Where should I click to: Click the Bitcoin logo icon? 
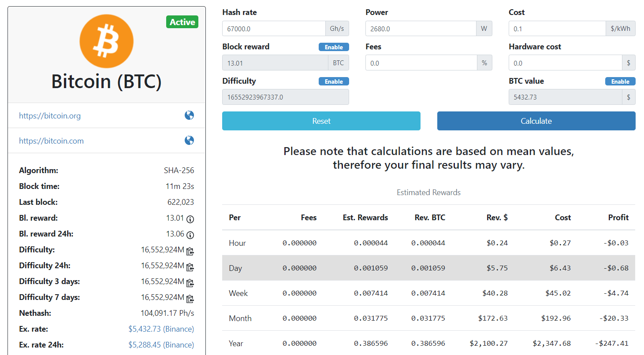pos(106,41)
